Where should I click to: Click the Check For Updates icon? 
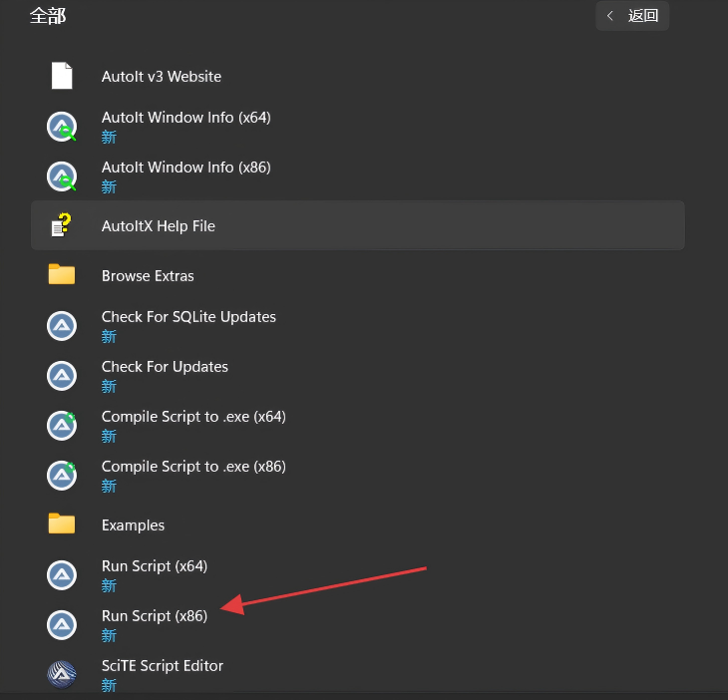pos(62,376)
